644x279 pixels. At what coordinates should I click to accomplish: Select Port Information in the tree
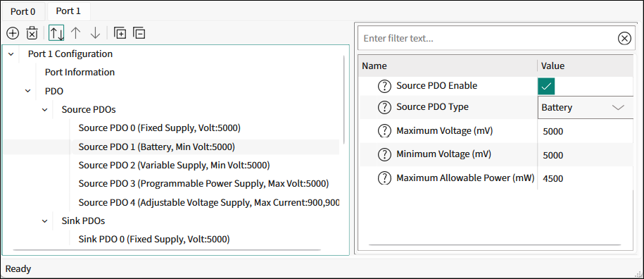coord(80,73)
